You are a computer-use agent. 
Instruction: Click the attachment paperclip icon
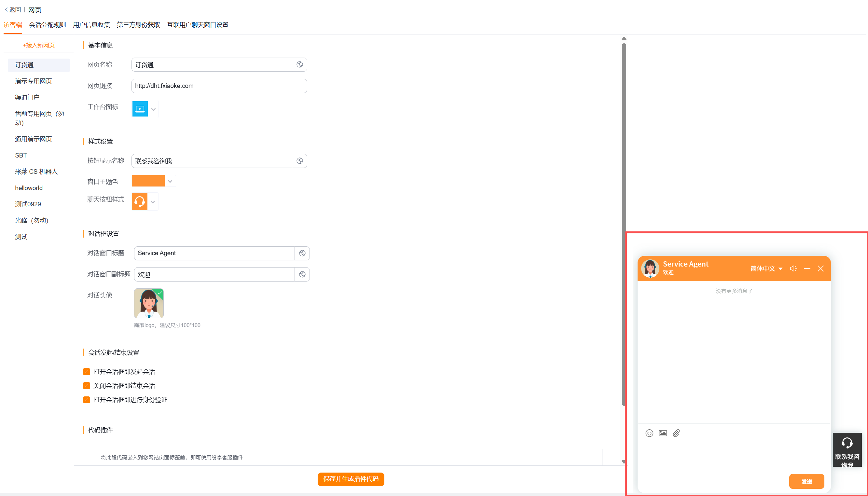pos(676,433)
